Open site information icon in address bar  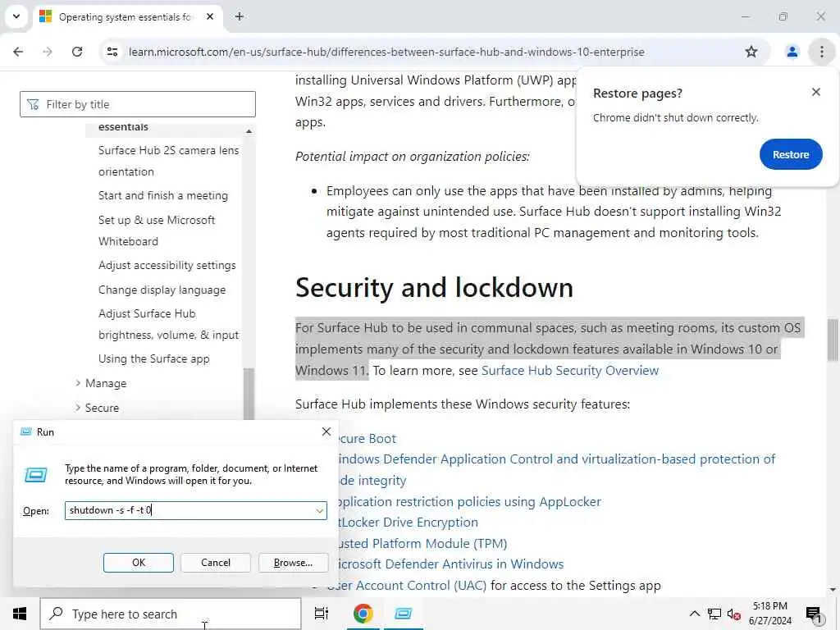112,52
